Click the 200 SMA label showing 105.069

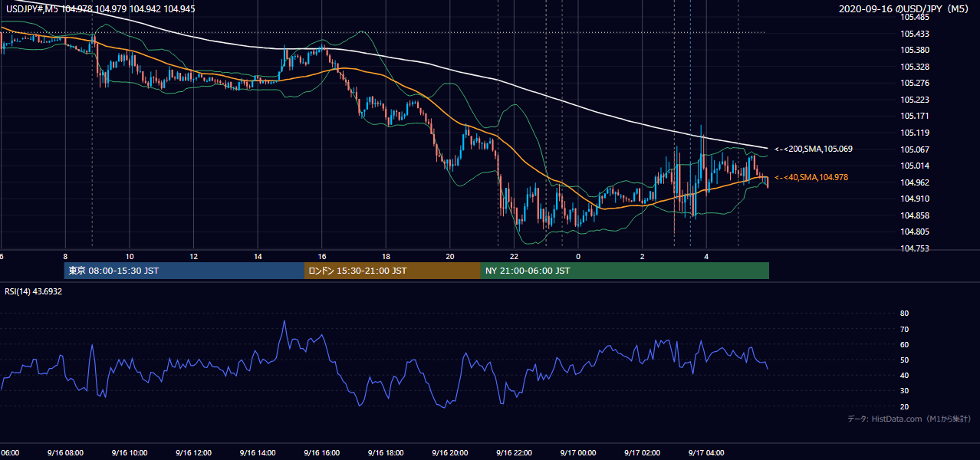(814, 149)
